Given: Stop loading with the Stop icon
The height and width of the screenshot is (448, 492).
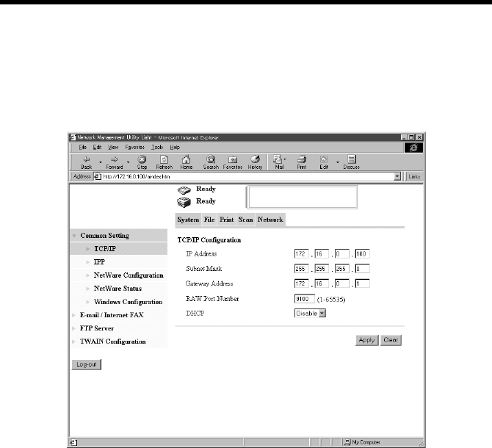Looking at the screenshot, I should click(x=142, y=159).
